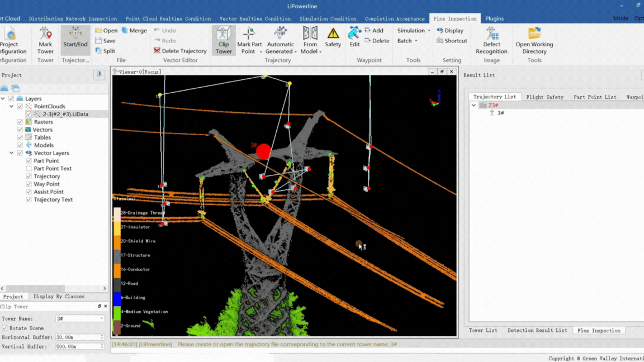Image resolution: width=644 pixels, height=362 pixels.
Task: Select 3# in Trajectory List
Action: point(500,113)
